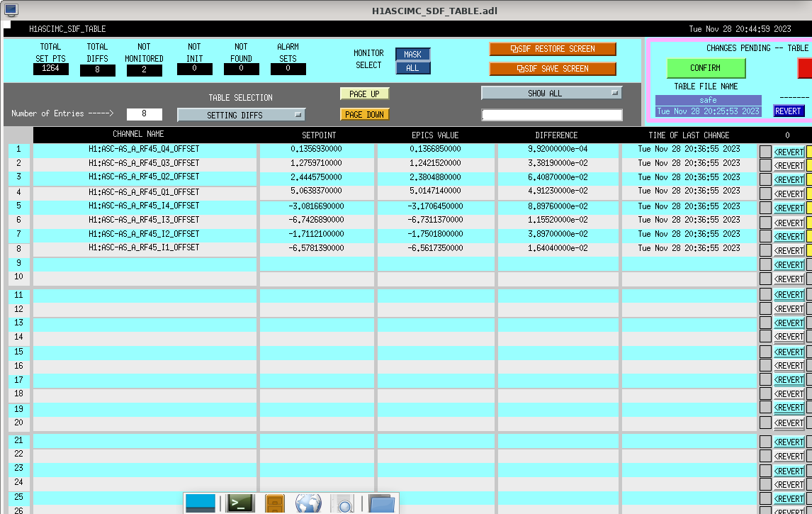Tick the checkbox for H1:ASC-AS_A_RF45_I3_OFFSET
The width and height of the screenshot is (812, 514).
tap(765, 223)
